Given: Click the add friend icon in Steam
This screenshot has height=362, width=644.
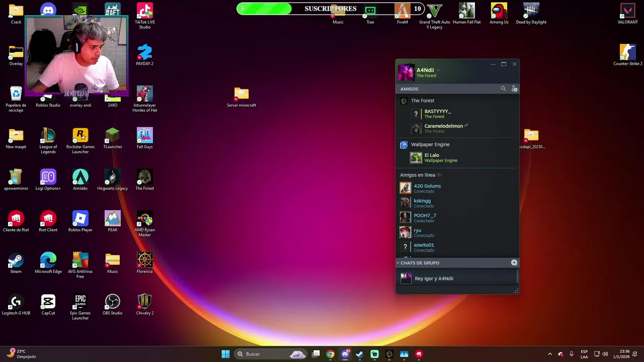Looking at the screenshot, I should (x=514, y=88).
